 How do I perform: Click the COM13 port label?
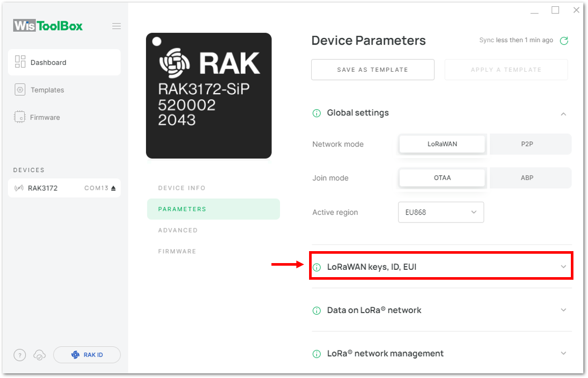pos(97,188)
